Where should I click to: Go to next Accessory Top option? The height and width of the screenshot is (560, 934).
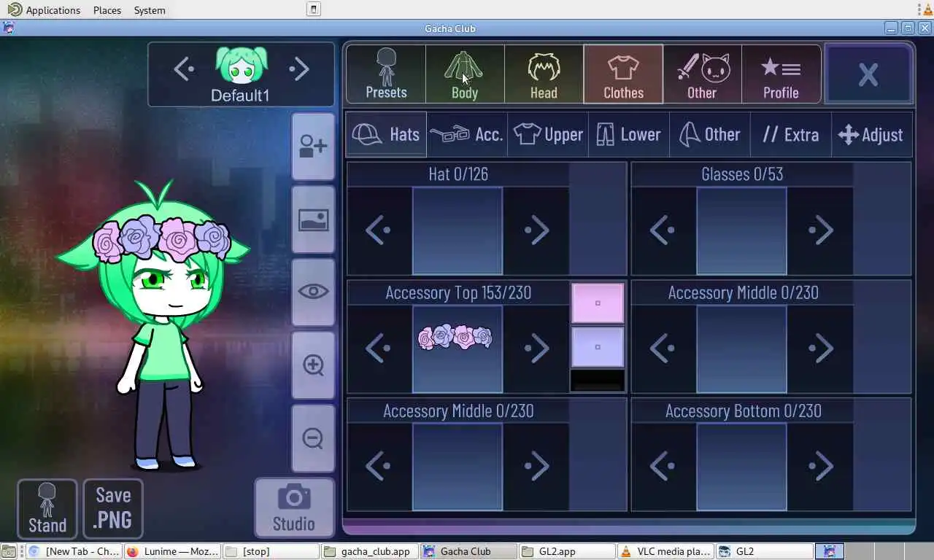coord(536,349)
